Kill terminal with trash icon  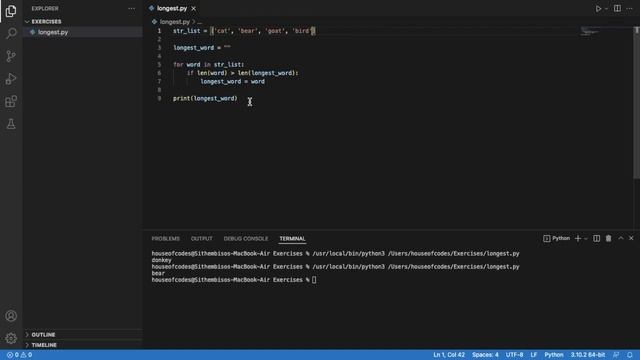click(609, 238)
